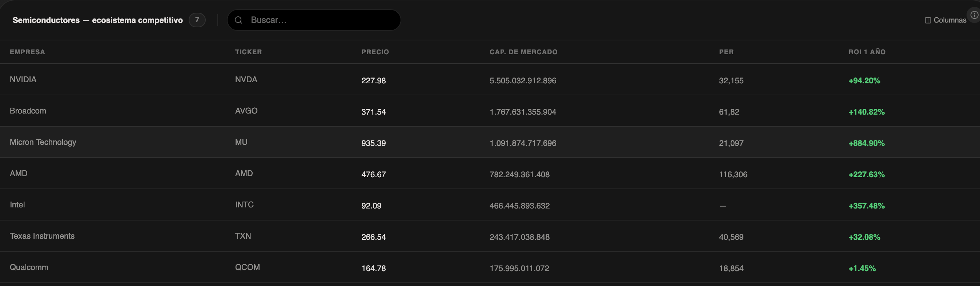
Task: Sort by the PER column header
Action: coord(726,52)
